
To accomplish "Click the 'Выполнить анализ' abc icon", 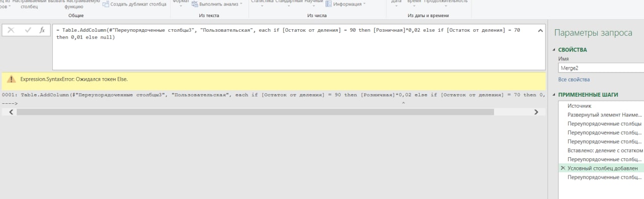I will (x=195, y=4).
